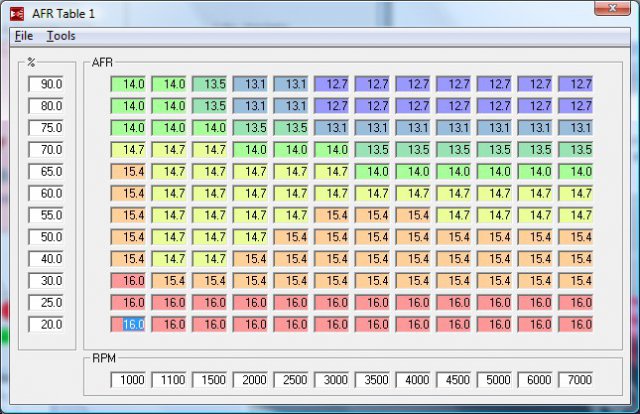The image size is (640, 414).
Task: Open the Tools menu
Action: 61,35
